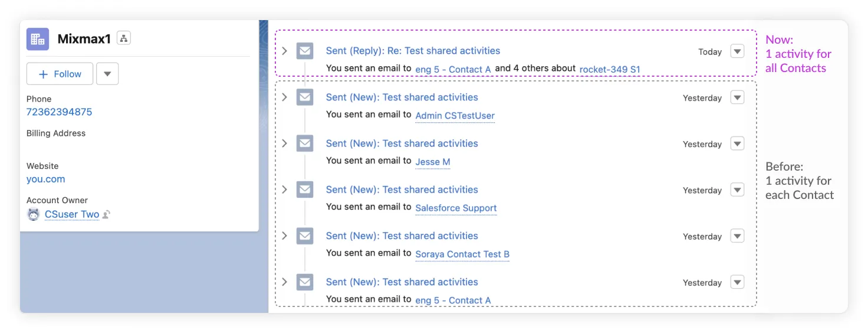Screen dimensions: 868x333
Task: Click the Follow button
Action: coord(60,74)
